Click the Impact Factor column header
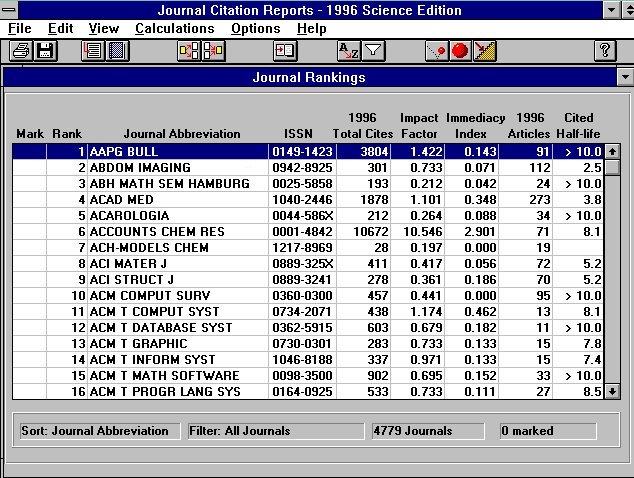The height and width of the screenshot is (478, 634). [x=419, y=126]
